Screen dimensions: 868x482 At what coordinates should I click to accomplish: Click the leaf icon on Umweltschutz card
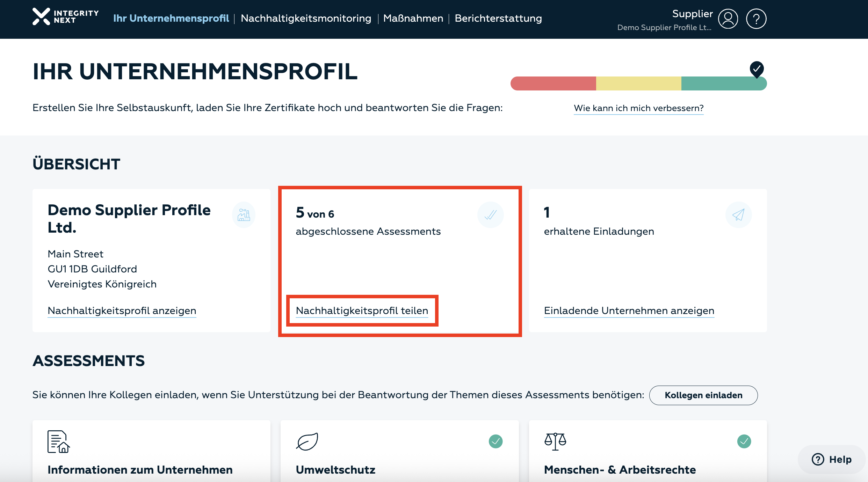point(307,441)
